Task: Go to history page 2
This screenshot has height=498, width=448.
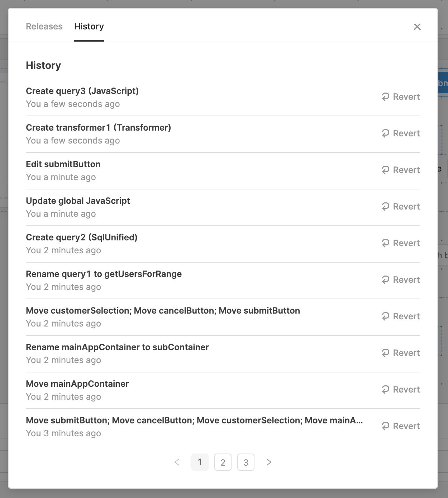Action: coord(223,462)
